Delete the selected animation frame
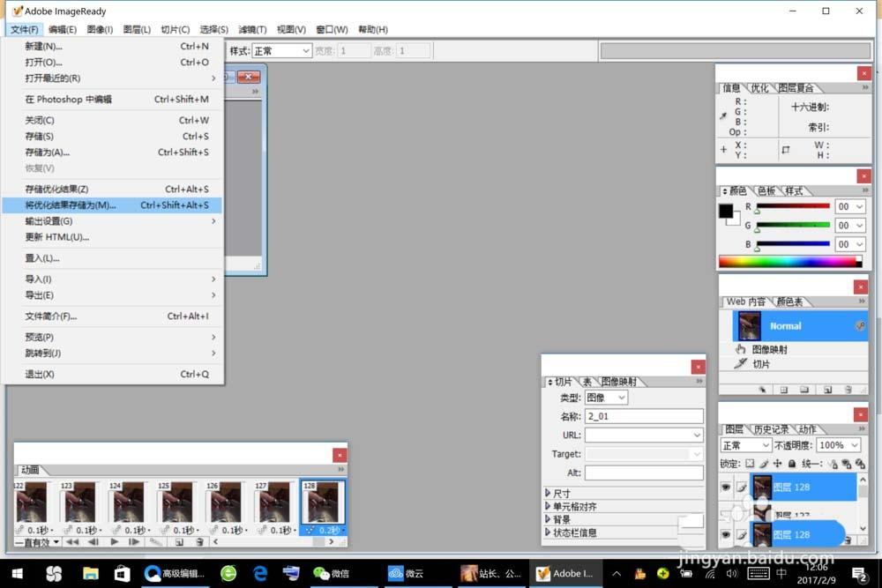Screen dimensions: 882x588 point(200,542)
